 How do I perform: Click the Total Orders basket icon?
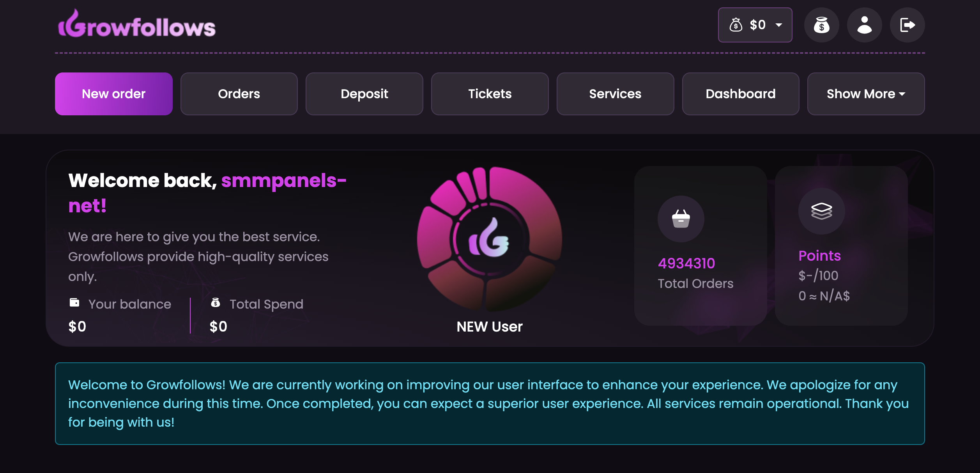click(x=681, y=219)
